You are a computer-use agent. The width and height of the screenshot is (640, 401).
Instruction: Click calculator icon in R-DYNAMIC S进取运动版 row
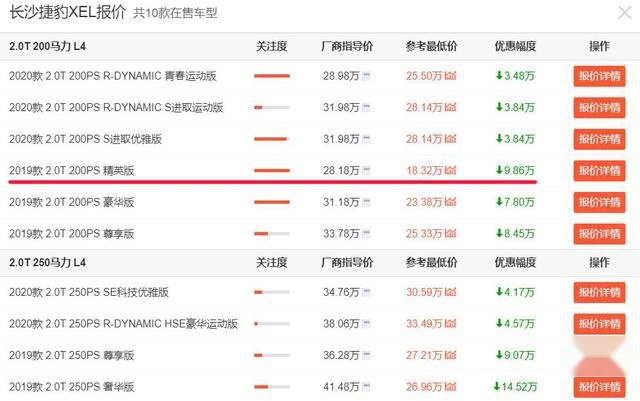click(x=366, y=107)
